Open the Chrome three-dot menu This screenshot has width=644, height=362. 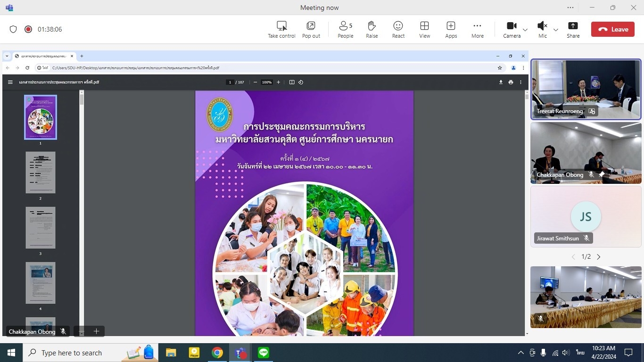pos(523,68)
